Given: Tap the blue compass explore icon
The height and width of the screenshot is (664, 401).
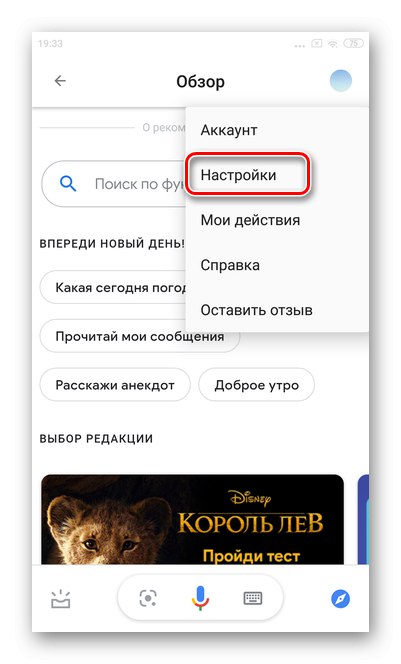Looking at the screenshot, I should [340, 599].
